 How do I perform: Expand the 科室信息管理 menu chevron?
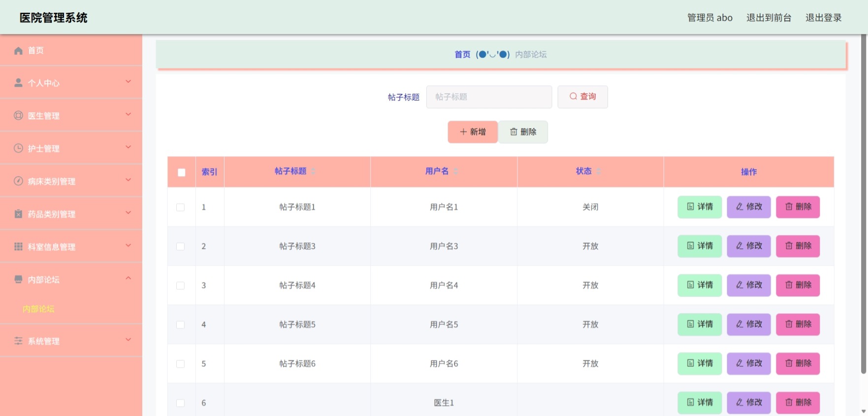(x=128, y=245)
